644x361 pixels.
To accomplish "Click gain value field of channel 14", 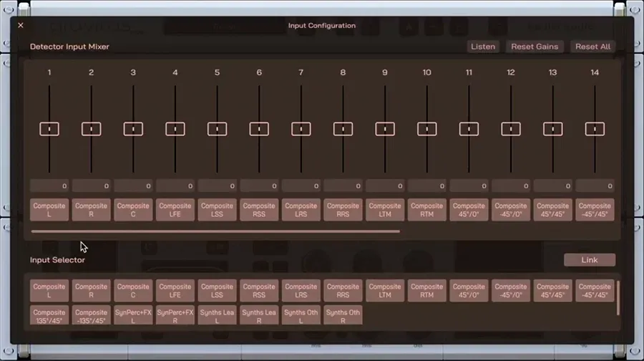I will click(595, 186).
